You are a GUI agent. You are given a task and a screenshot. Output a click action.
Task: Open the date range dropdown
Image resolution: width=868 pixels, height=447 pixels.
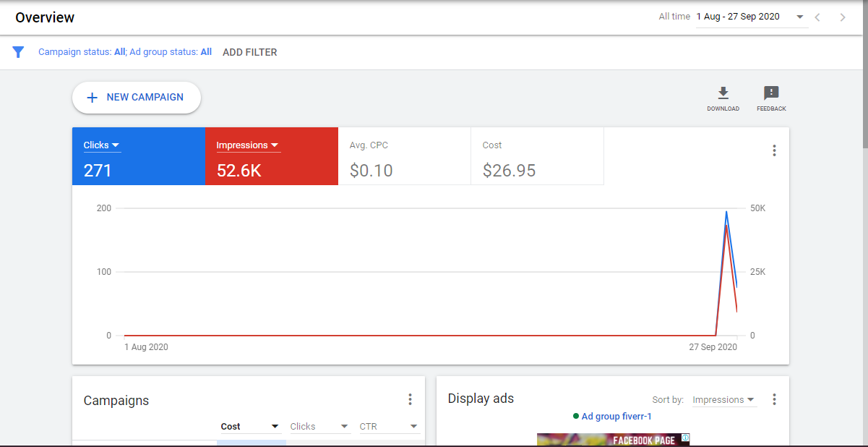[x=799, y=17]
